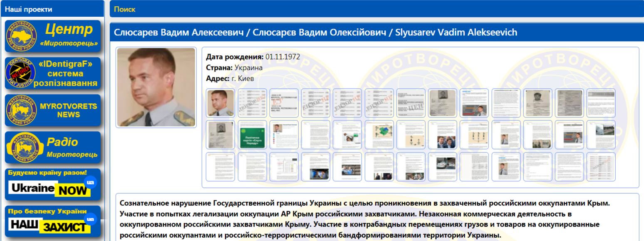Open the last thumbnail in the top row

(601, 103)
